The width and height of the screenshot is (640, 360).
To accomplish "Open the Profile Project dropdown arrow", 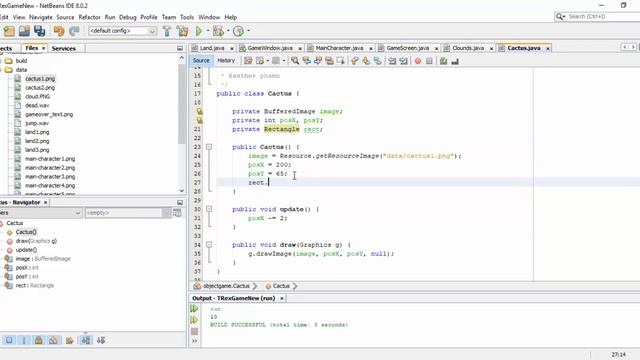I will (x=248, y=31).
